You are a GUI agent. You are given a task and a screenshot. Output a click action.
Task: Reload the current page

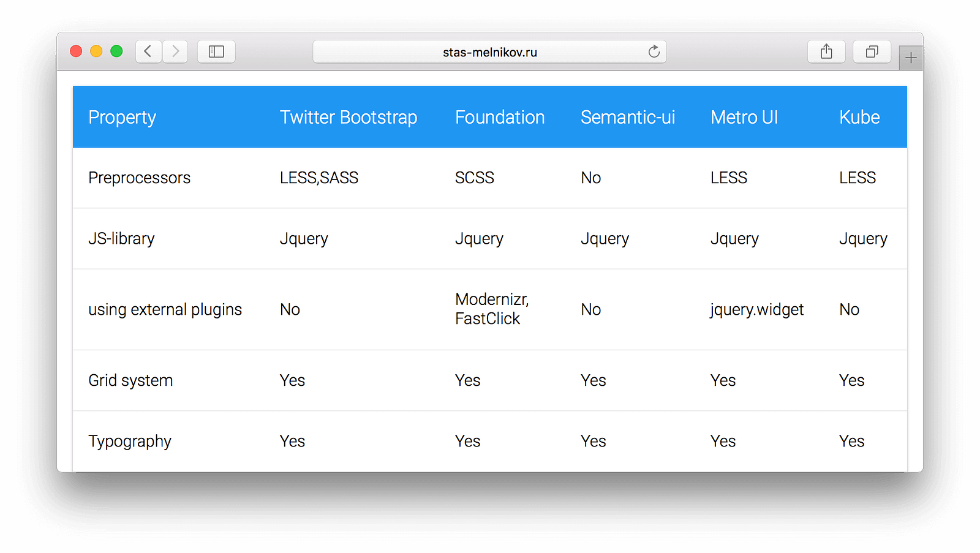point(654,51)
